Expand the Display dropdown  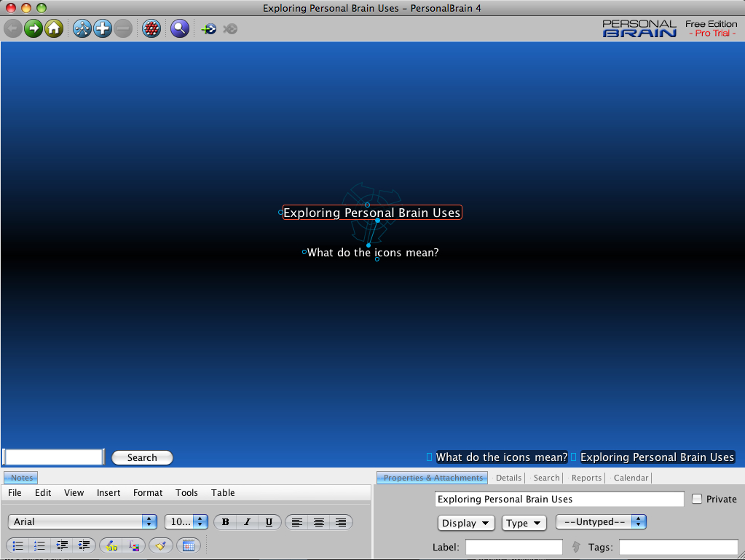pyautogui.click(x=466, y=523)
